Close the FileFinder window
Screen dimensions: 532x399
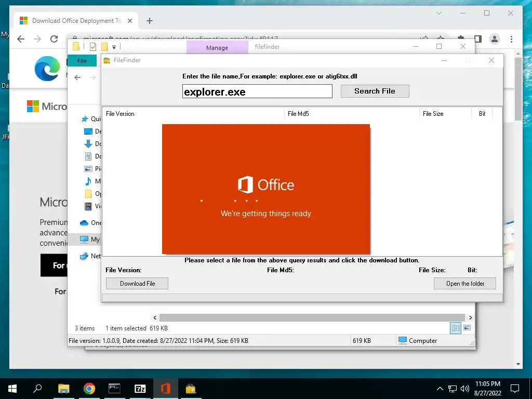point(491,60)
